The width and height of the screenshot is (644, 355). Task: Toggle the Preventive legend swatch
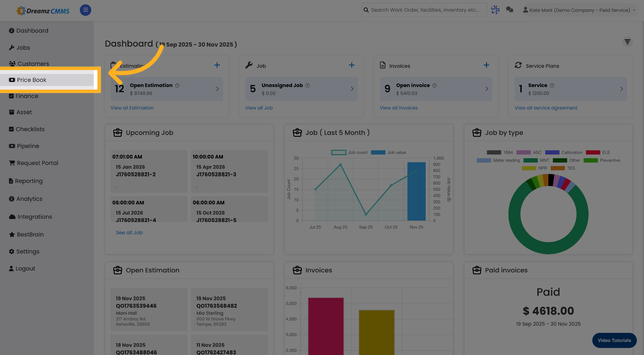pyautogui.click(x=591, y=161)
